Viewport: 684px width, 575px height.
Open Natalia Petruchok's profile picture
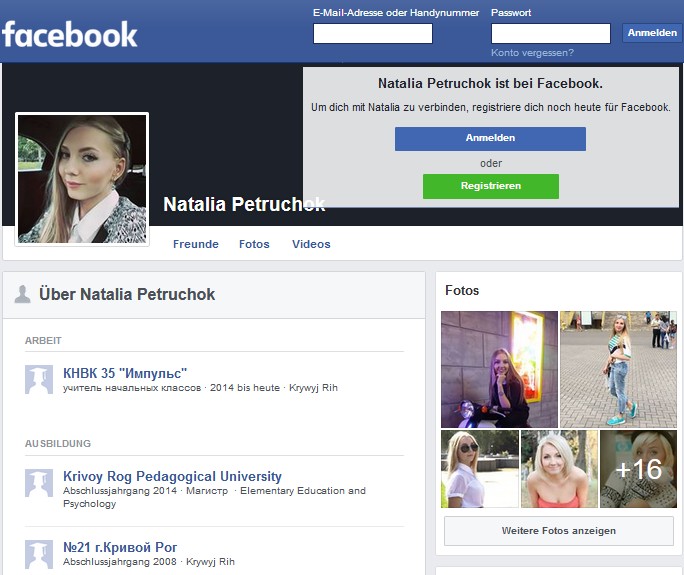82,179
